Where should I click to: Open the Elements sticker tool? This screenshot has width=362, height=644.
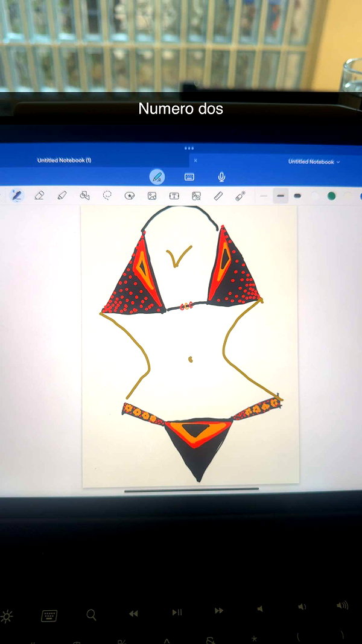click(x=130, y=196)
